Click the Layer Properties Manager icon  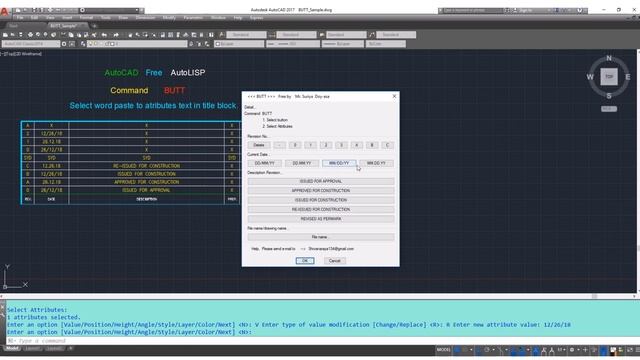[x=83, y=44]
